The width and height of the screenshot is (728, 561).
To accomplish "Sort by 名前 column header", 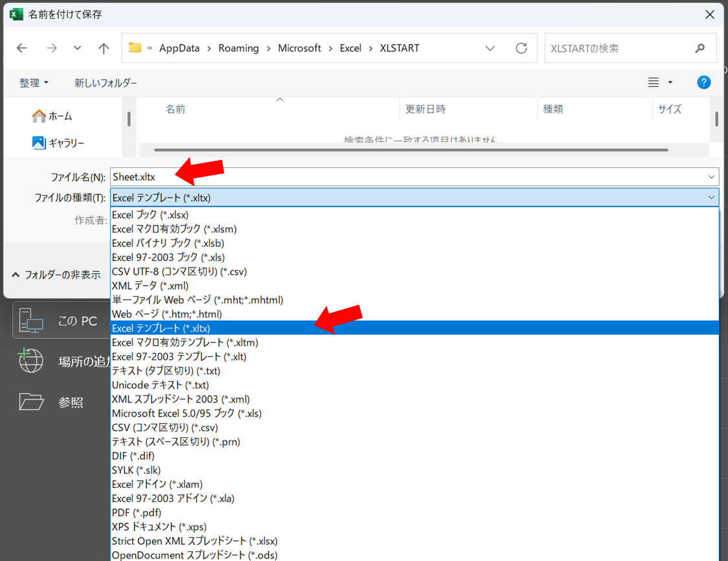I will (175, 109).
